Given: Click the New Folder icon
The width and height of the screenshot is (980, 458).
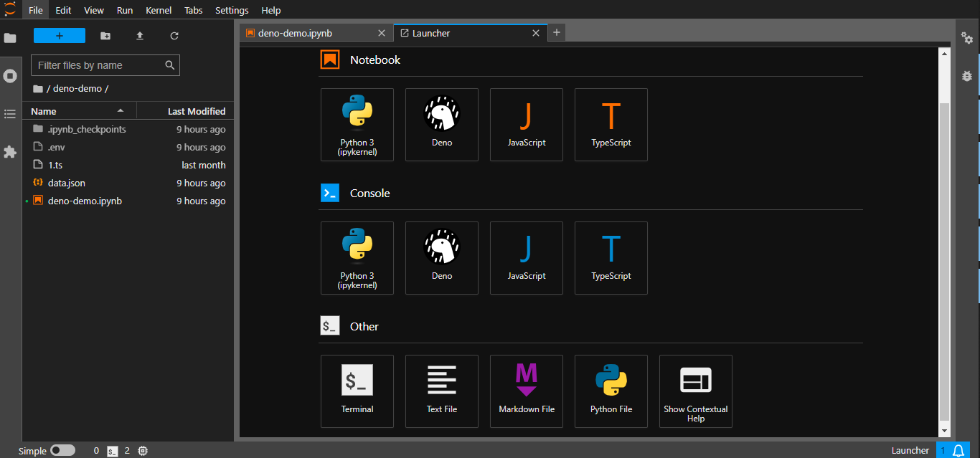Looking at the screenshot, I should [x=105, y=36].
